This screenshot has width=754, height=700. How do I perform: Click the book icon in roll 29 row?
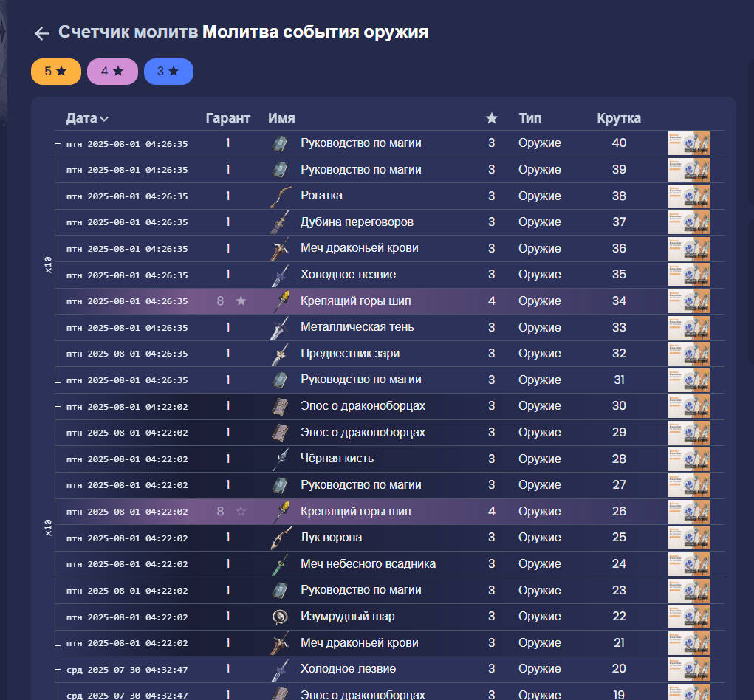pyautogui.click(x=280, y=433)
